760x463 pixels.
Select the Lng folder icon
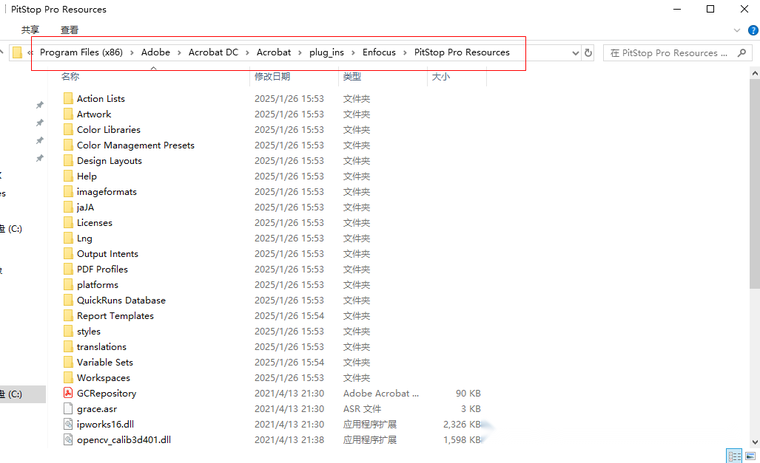pyautogui.click(x=68, y=238)
